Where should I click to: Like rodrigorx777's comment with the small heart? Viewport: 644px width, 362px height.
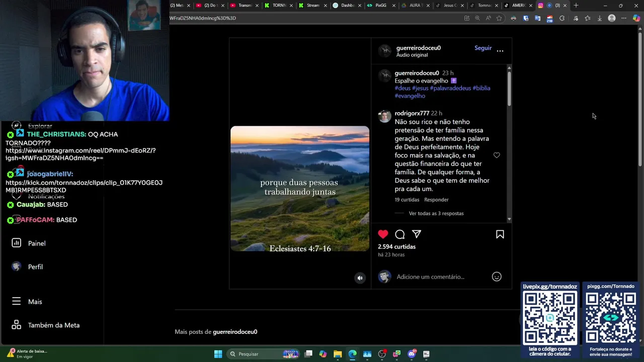point(497,155)
